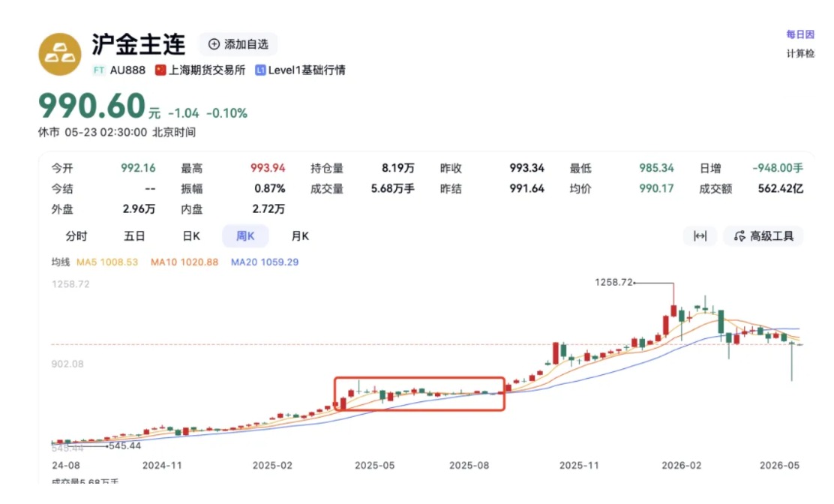834x504 pixels.
Task: Open the 高级工具 advanced tools button
Action: click(x=763, y=236)
